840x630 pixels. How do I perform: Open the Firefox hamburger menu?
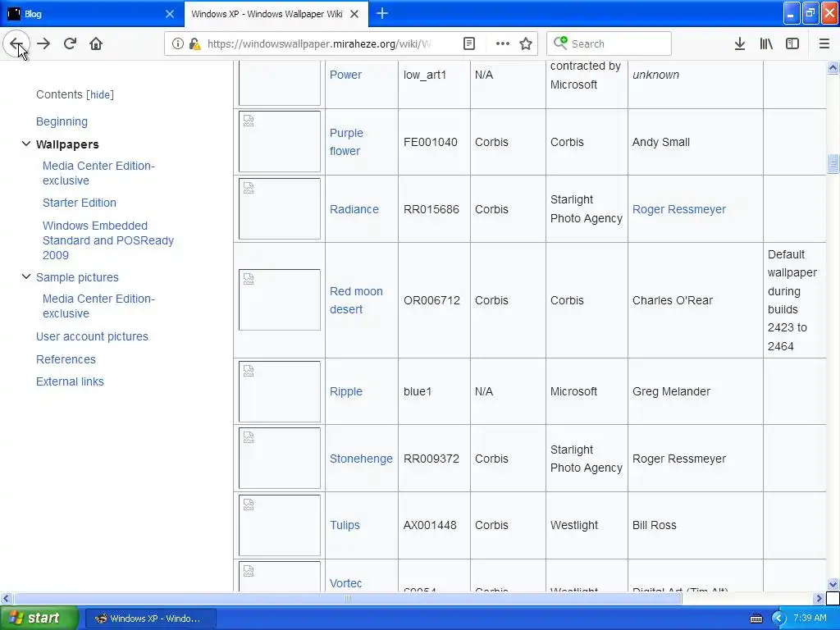click(824, 43)
